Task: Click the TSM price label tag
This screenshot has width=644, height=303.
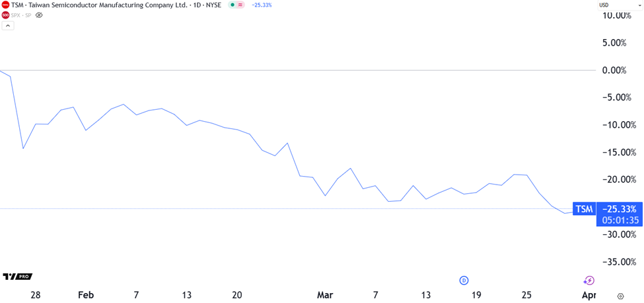Action: (x=584, y=209)
